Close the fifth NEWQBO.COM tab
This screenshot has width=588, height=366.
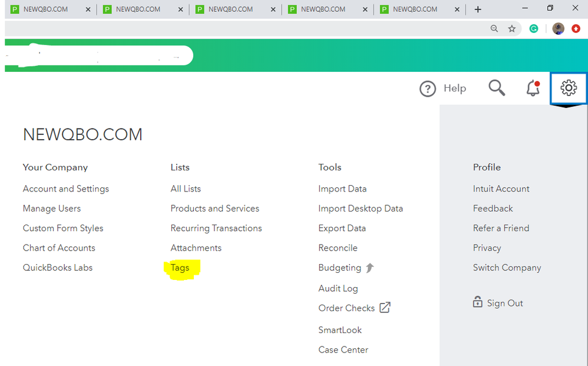tap(457, 9)
